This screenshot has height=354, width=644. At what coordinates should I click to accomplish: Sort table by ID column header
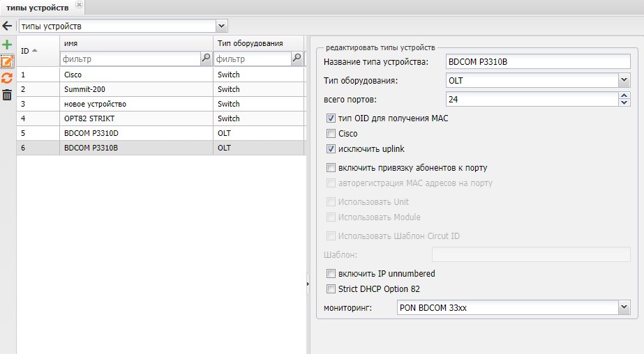[x=29, y=50]
